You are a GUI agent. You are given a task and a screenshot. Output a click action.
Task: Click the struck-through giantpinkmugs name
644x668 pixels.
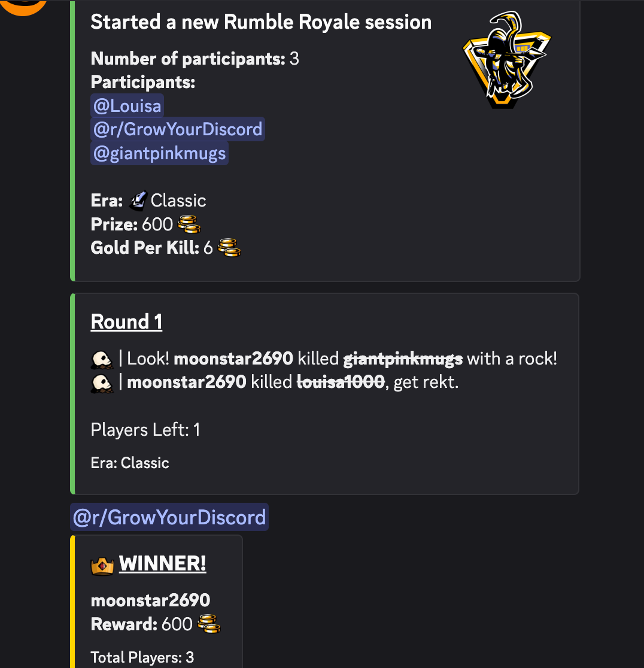coord(403,359)
